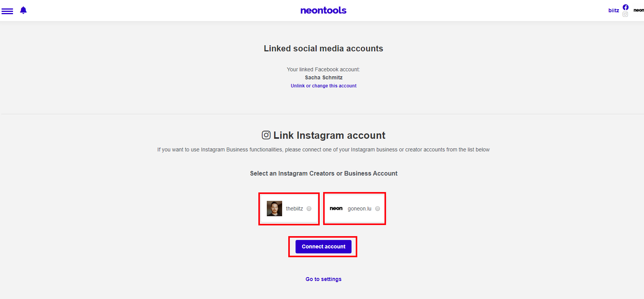Click the neontools logo
Viewport: 644px width, 299px height.
tap(323, 10)
